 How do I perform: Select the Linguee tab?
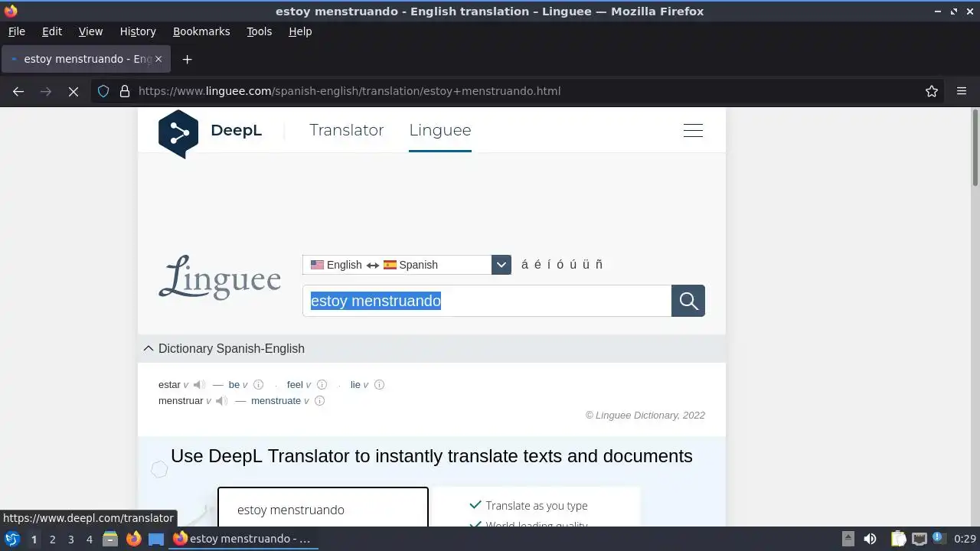coord(440,130)
